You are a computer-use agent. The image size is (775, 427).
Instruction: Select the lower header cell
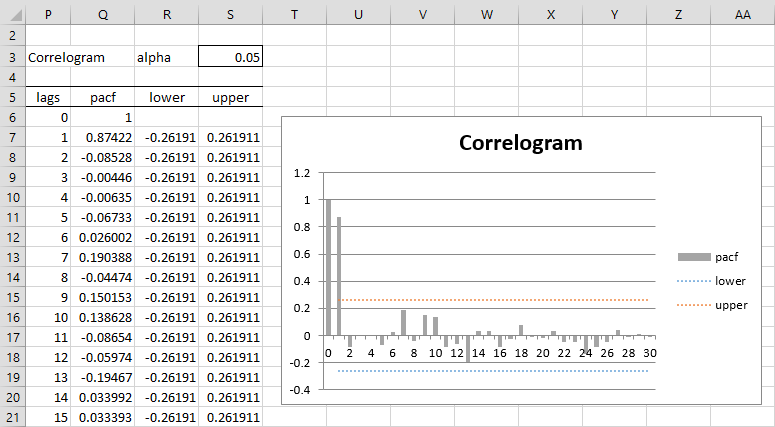coord(167,97)
